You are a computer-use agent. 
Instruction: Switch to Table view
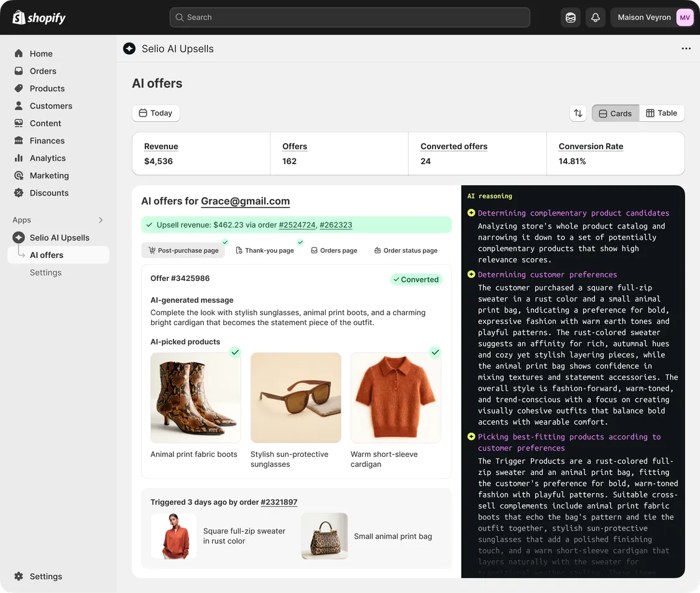(661, 113)
